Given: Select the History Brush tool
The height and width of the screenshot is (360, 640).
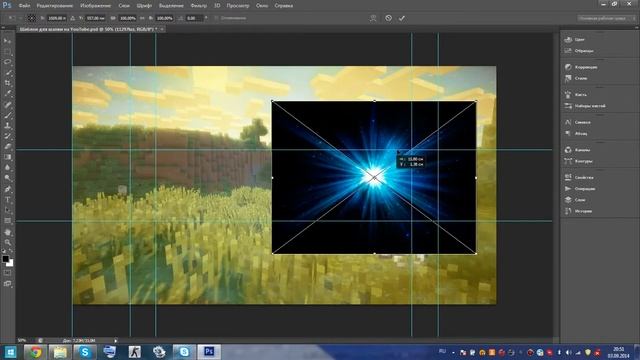Looking at the screenshot, I should pyautogui.click(x=8, y=136).
